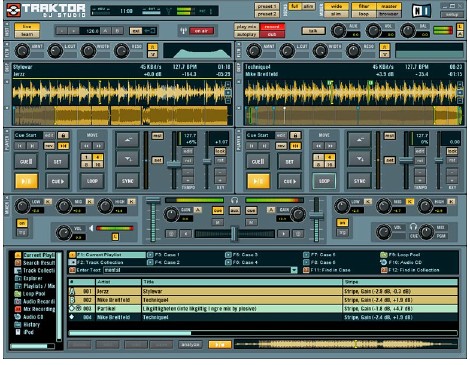Toggle the LOW kill button on left EQ
The width and height of the screenshot is (470, 365).
(x=48, y=201)
